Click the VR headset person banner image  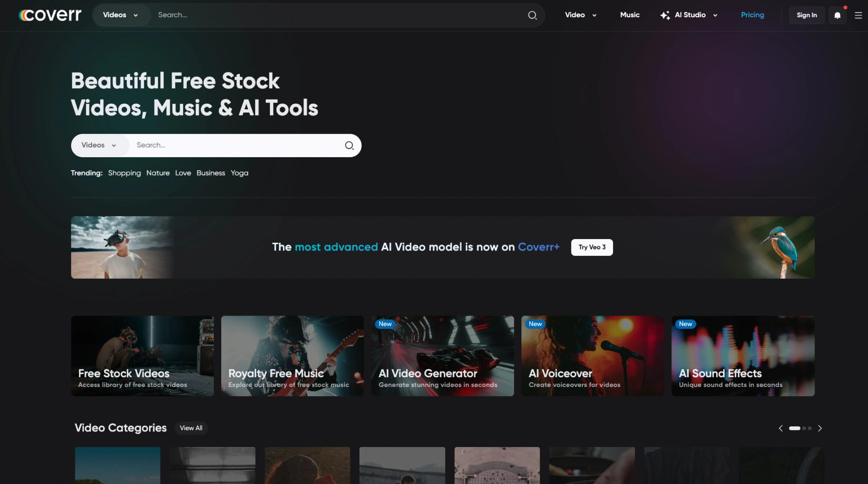pos(122,247)
